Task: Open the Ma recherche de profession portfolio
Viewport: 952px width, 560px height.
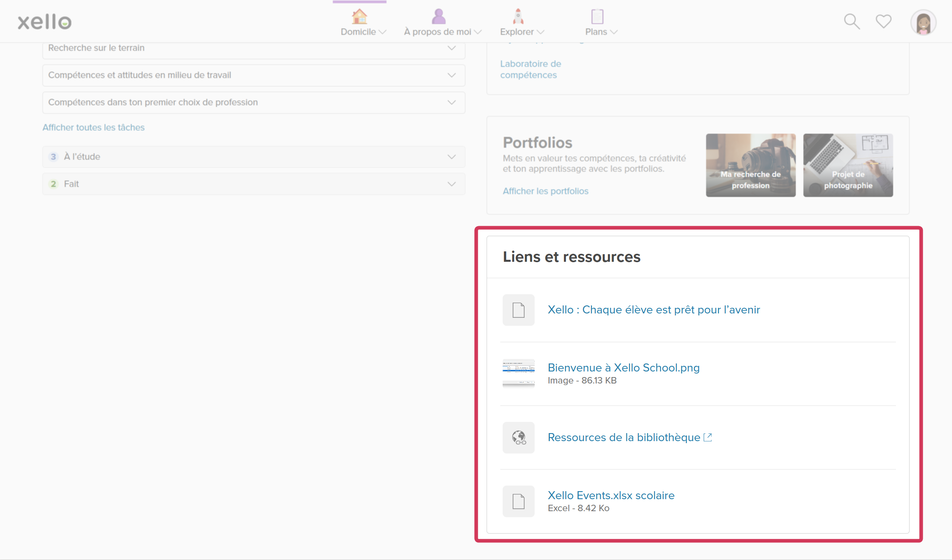Action: (x=751, y=165)
